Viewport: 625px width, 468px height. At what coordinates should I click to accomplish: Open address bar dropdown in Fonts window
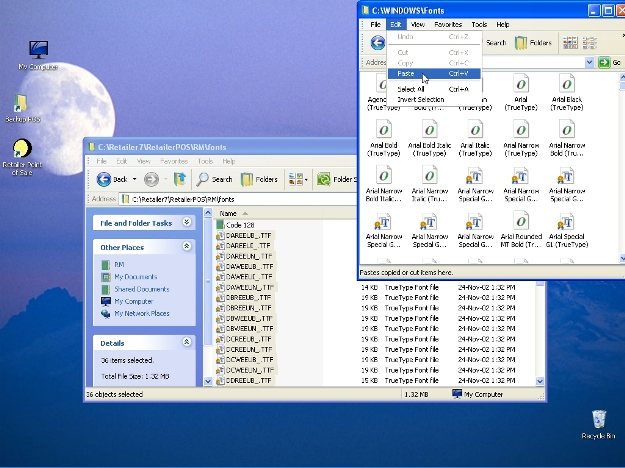(590, 62)
